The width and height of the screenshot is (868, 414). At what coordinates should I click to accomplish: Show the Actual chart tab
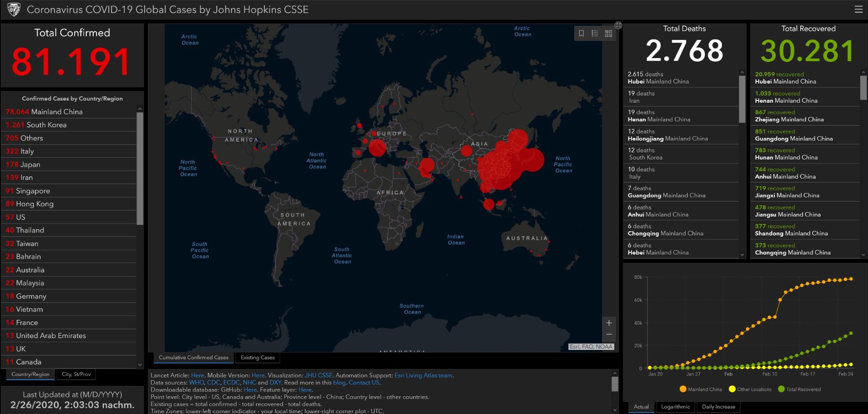[x=641, y=407]
